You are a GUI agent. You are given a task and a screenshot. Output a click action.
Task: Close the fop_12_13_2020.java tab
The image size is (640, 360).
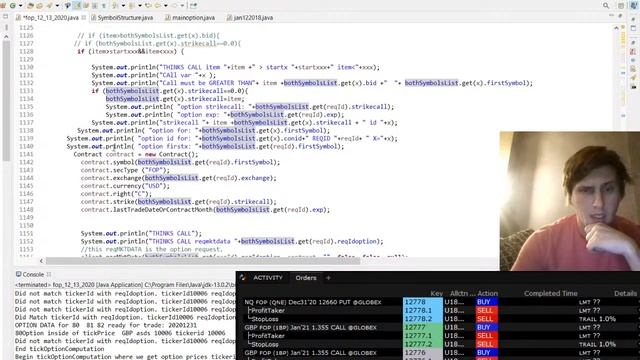coord(84,18)
